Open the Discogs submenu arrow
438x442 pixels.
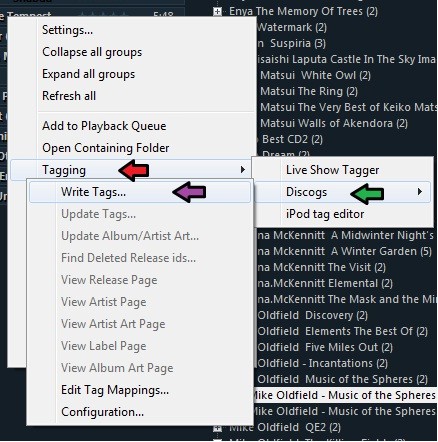tap(420, 192)
